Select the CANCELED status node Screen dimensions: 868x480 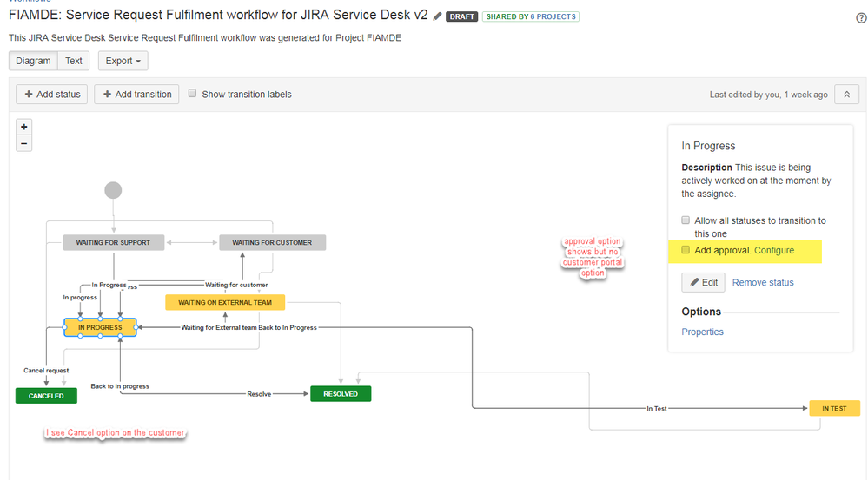tap(47, 396)
